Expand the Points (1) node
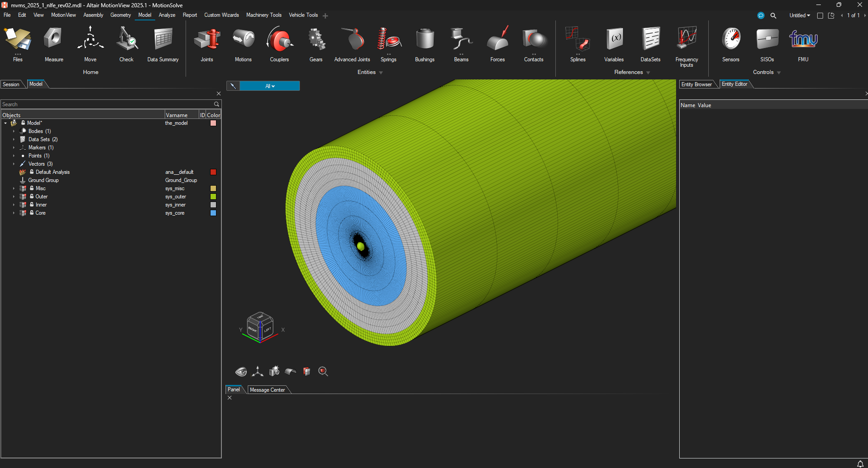868x468 pixels. [14, 156]
